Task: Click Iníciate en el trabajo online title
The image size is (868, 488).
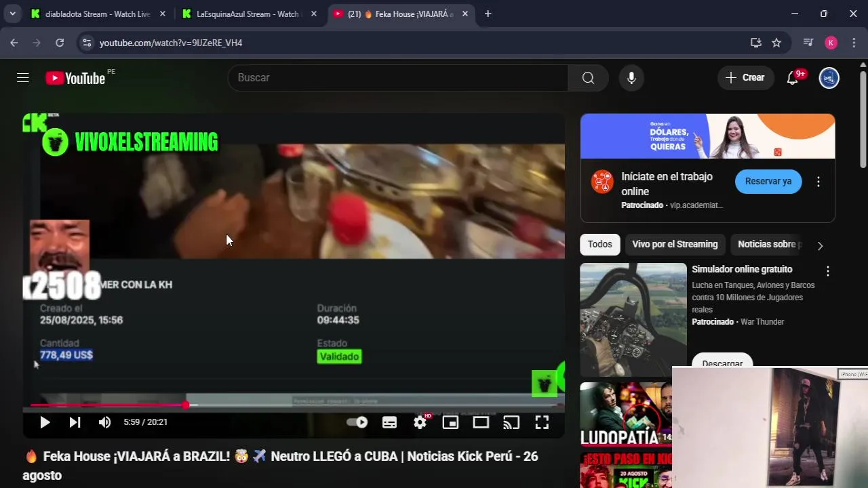Action: click(x=667, y=184)
